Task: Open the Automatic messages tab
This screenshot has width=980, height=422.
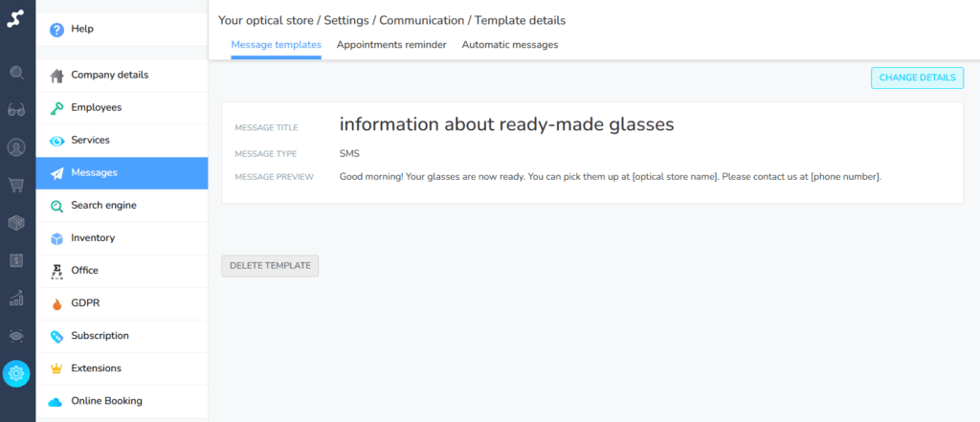Action: [509, 45]
